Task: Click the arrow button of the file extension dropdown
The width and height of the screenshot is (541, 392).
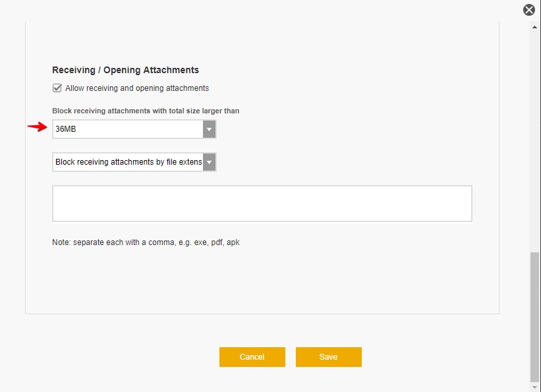Action: [x=209, y=162]
